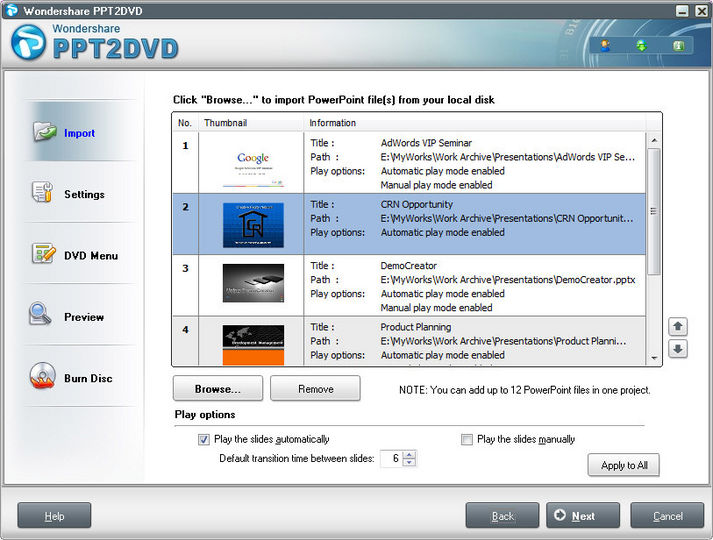Click the Information column header
Screen dimensions: 713x540
point(474,123)
